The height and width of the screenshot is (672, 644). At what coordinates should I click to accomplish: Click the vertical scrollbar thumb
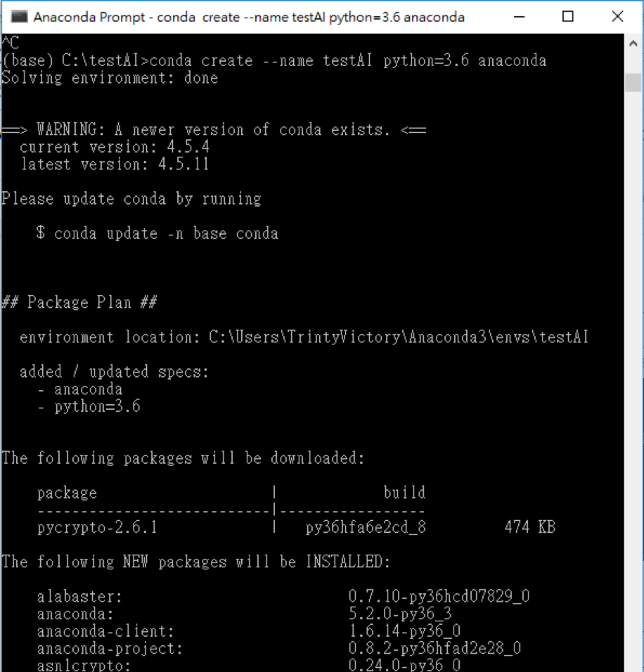pyautogui.click(x=633, y=82)
